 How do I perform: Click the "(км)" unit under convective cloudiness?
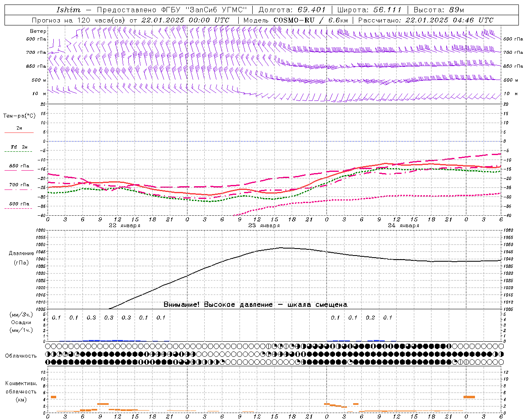pyautogui.click(x=21, y=399)
